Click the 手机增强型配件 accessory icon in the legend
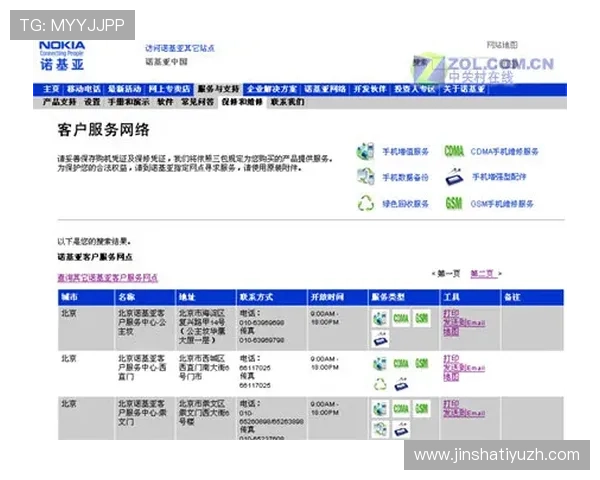600x480 pixels. (454, 177)
